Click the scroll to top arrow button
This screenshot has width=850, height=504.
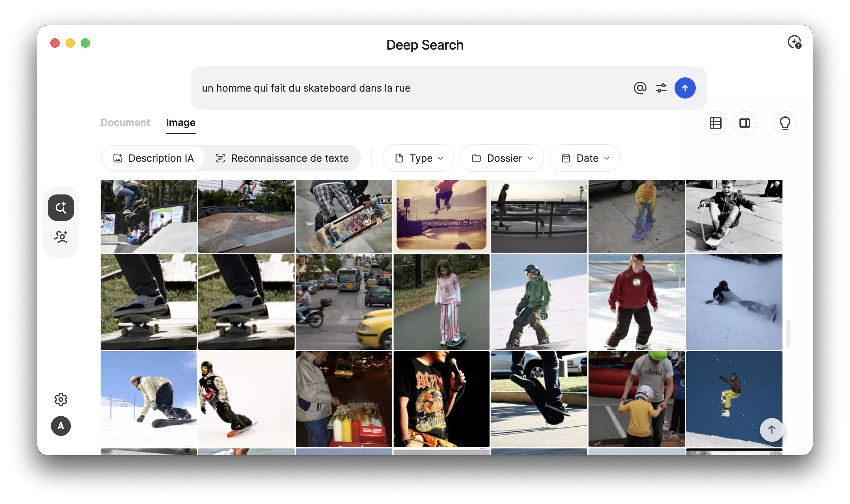[x=771, y=430]
